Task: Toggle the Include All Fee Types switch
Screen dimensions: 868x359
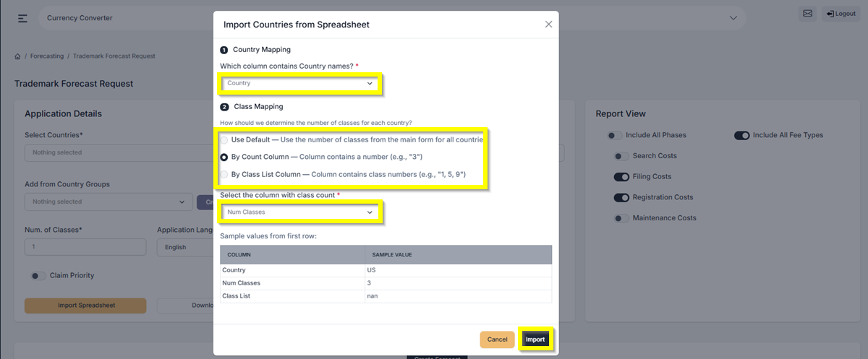Action: point(741,135)
